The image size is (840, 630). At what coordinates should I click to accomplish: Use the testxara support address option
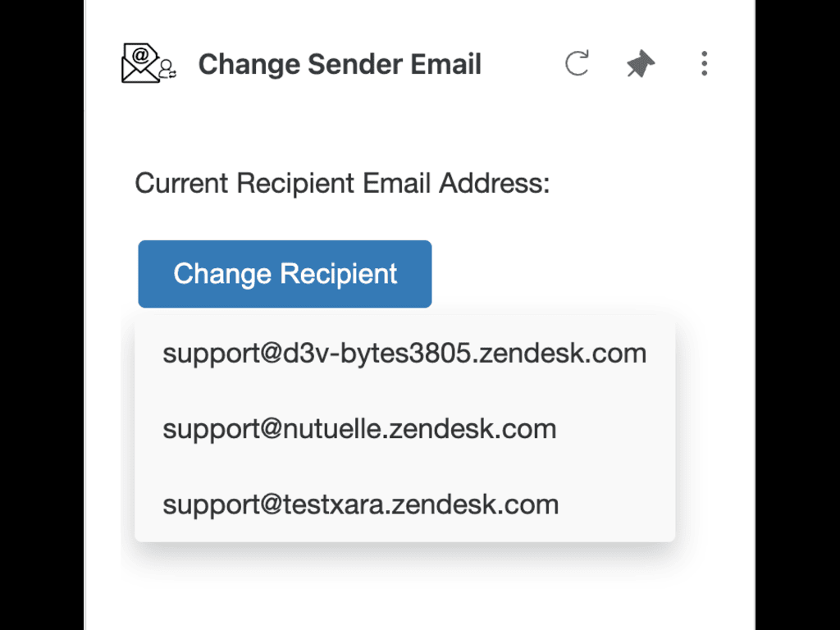pyautogui.click(x=360, y=504)
